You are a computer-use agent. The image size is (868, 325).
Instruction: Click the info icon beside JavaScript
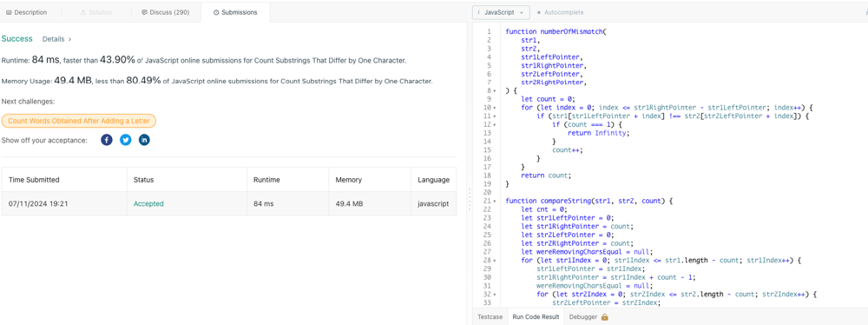pyautogui.click(x=478, y=12)
